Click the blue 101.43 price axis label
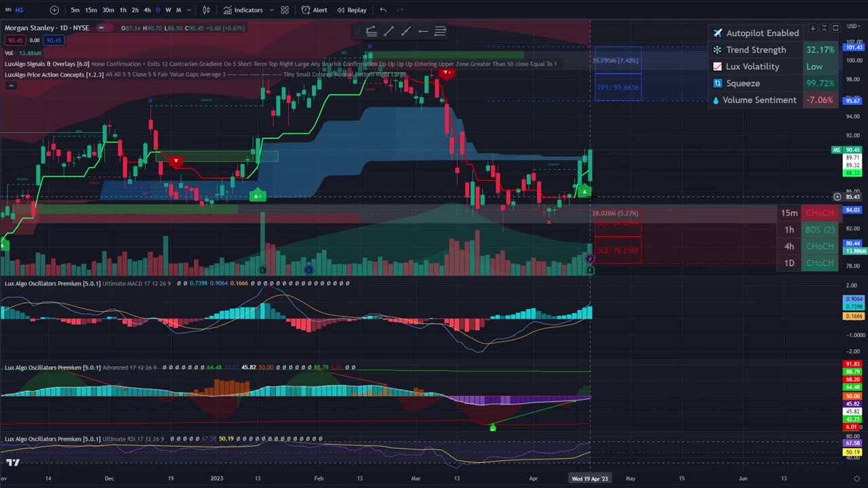Screen dimensions: 868x488 click(853, 47)
